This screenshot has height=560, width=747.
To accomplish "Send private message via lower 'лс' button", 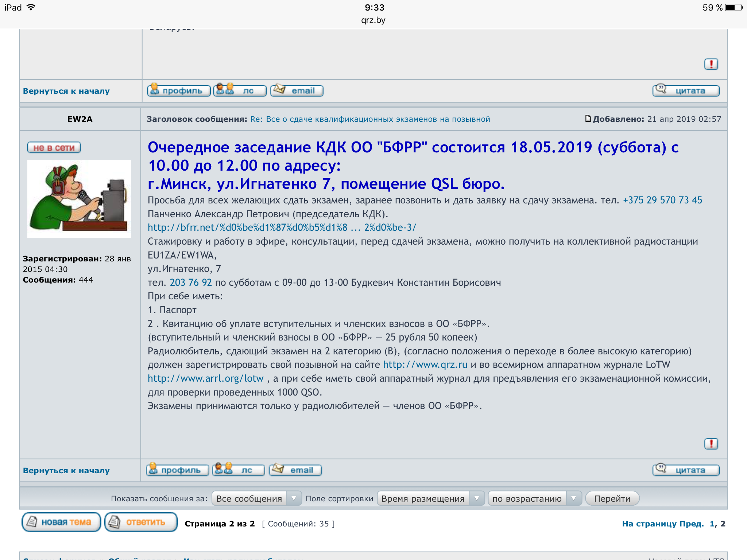I will (x=239, y=470).
